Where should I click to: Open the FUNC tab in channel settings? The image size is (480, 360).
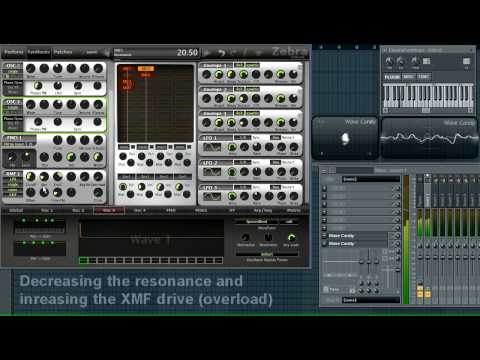pyautogui.click(x=423, y=77)
